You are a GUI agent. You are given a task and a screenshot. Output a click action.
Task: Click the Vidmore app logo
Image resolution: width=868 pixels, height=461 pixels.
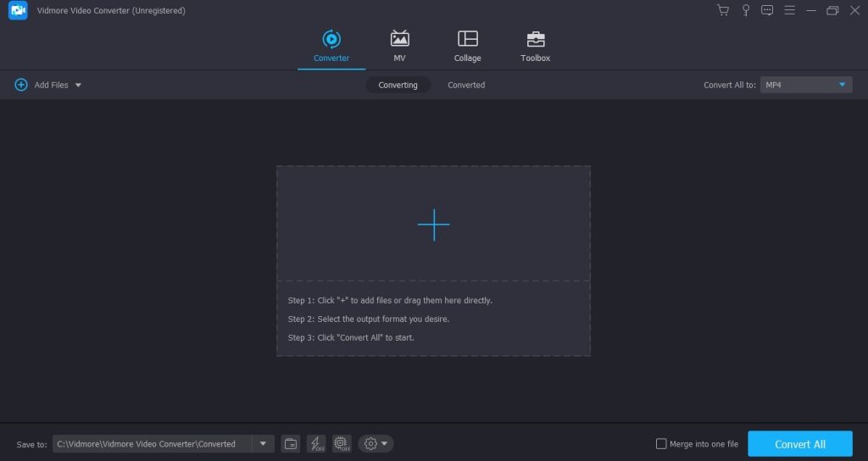pyautogui.click(x=18, y=10)
